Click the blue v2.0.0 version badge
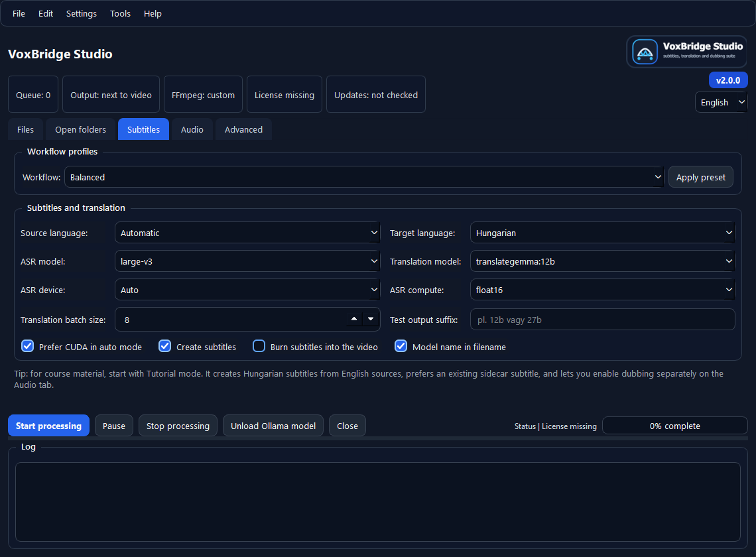 coord(727,80)
